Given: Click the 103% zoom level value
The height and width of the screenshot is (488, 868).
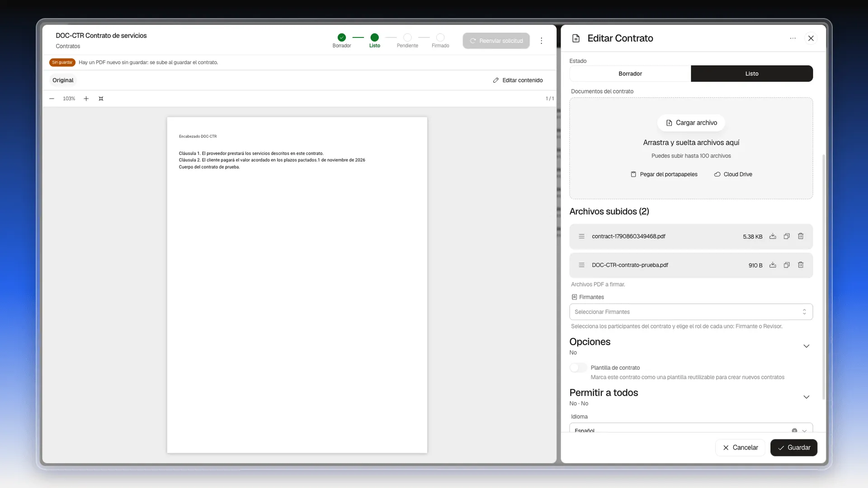Looking at the screenshot, I should tap(69, 99).
